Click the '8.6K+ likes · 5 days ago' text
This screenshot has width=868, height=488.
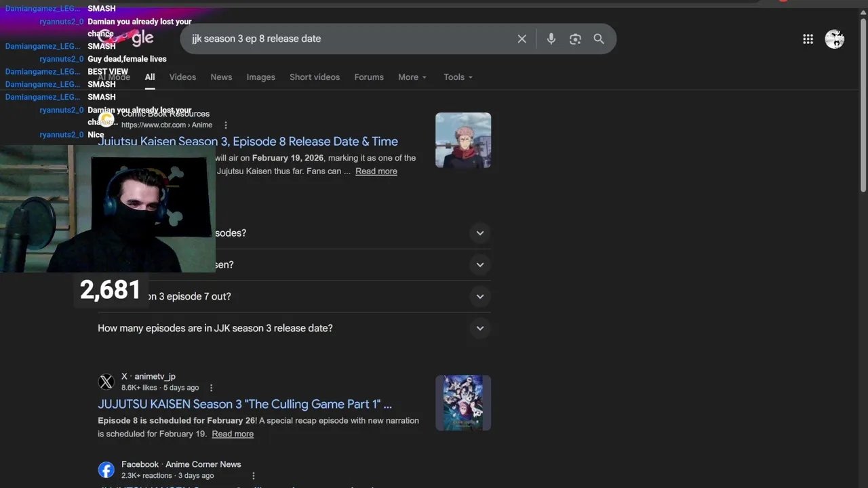(160, 388)
